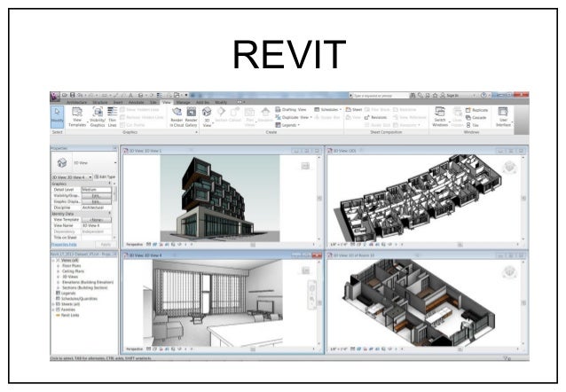566x392 pixels.
Task: Select the Modify arrow tool
Action: (x=58, y=116)
